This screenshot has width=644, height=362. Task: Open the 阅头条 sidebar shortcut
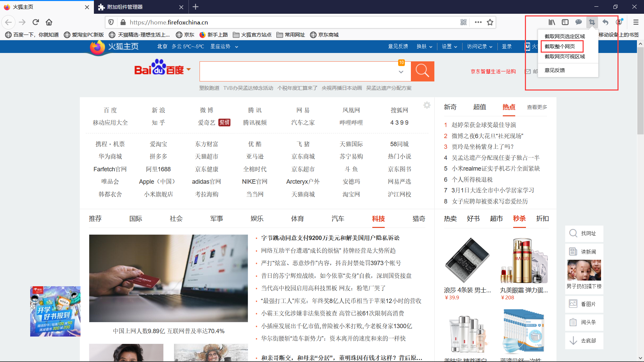584,322
